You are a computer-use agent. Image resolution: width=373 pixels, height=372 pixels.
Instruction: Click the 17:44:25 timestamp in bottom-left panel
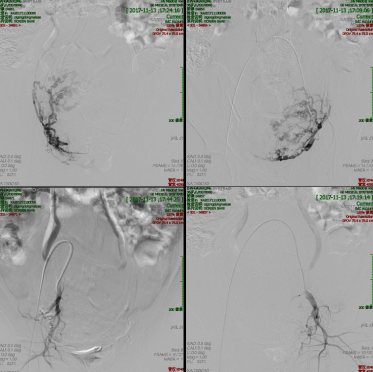pyautogui.click(x=154, y=199)
